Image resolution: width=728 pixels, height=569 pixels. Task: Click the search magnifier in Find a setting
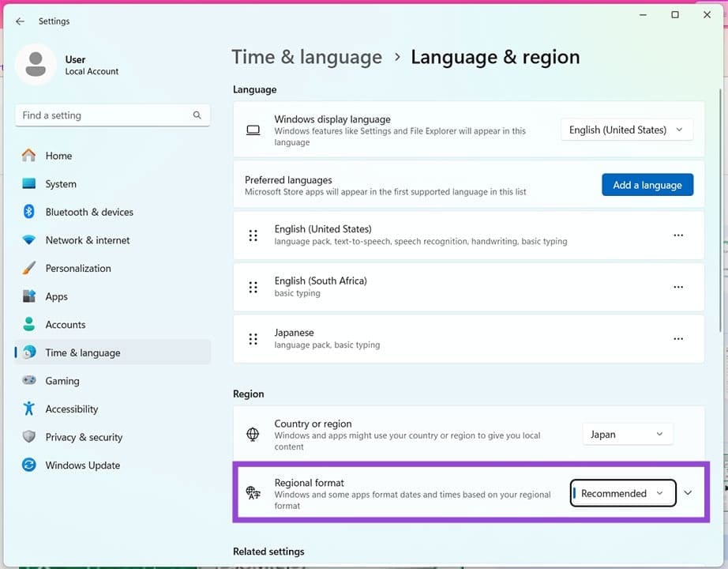(197, 115)
